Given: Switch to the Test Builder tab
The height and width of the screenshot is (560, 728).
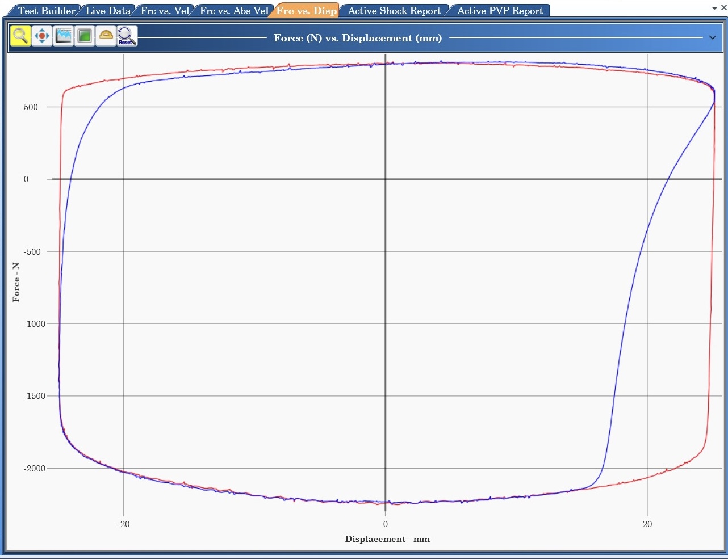Looking at the screenshot, I should coord(46,11).
